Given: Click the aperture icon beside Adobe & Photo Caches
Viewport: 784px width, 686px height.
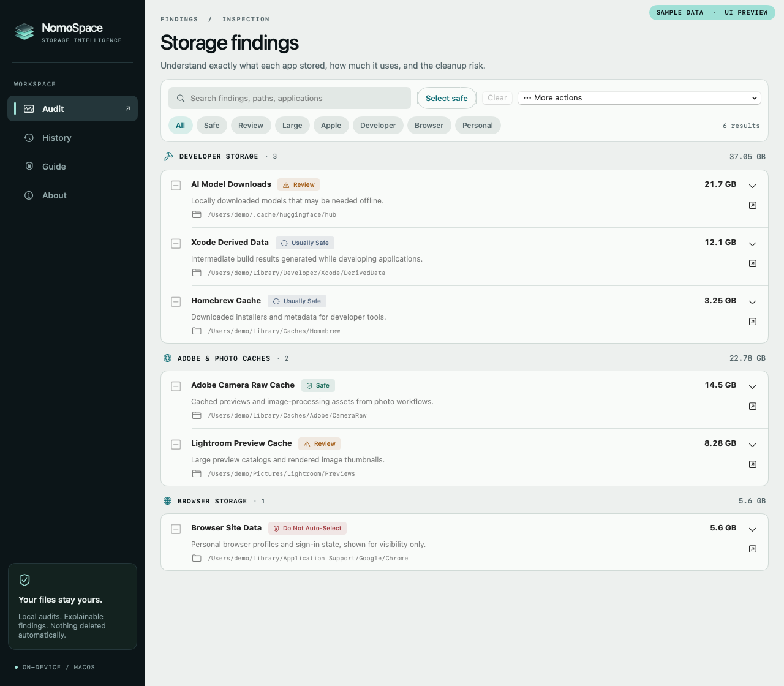Looking at the screenshot, I should pyautogui.click(x=167, y=358).
